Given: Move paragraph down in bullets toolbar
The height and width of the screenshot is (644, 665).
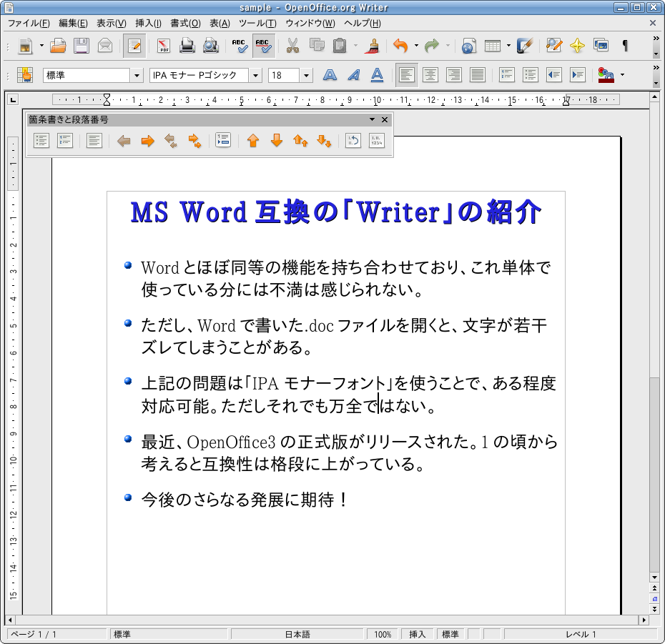Looking at the screenshot, I should [x=277, y=141].
